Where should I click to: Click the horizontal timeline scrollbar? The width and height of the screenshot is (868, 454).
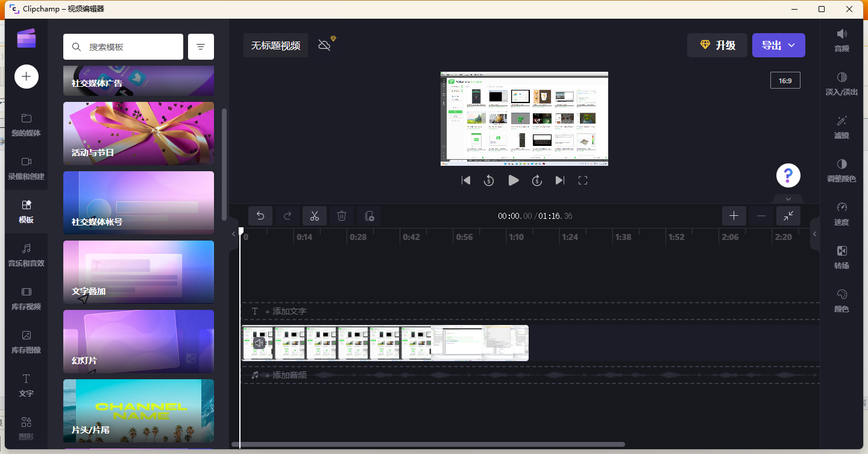pos(428,445)
